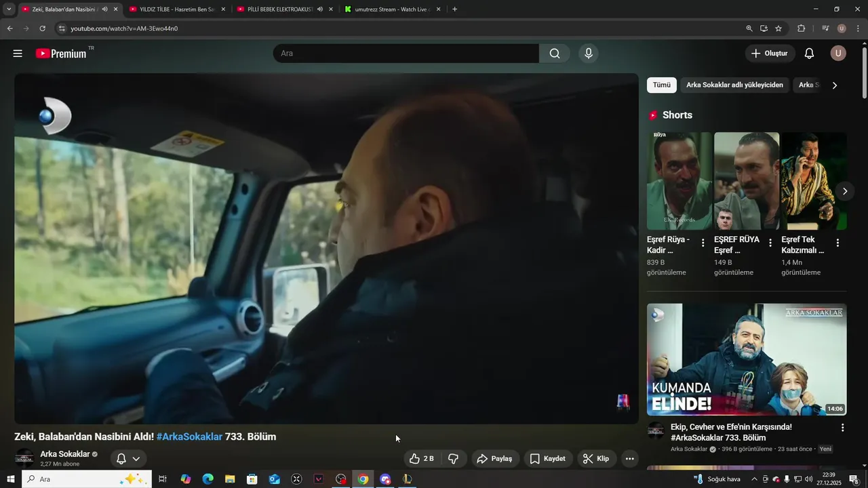Play the KUMANDA ELİNDE video thumbnail
The width and height of the screenshot is (868, 488).
pos(747,359)
